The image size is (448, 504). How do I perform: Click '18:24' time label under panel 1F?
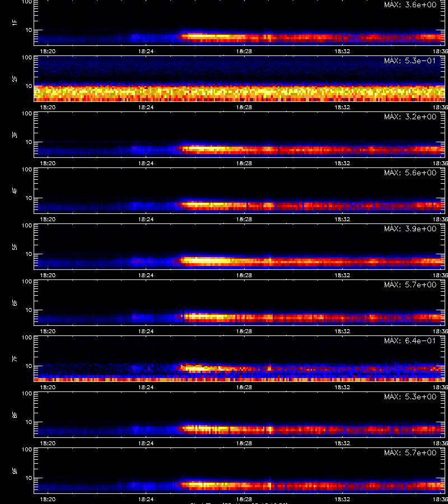coord(146,51)
